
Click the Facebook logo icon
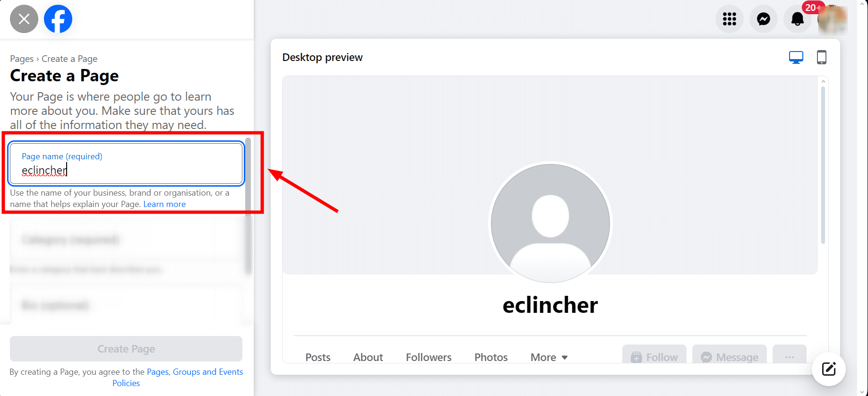58,19
